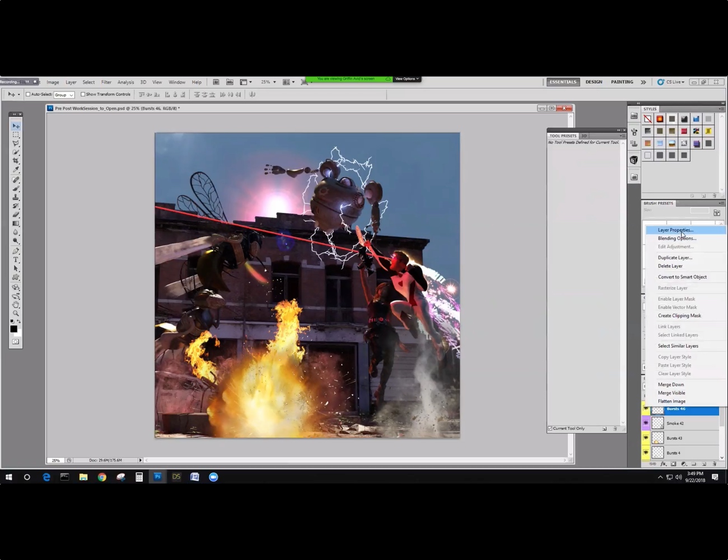Switch to the PAINTING workspace tab
This screenshot has width=728, height=560.
click(622, 82)
